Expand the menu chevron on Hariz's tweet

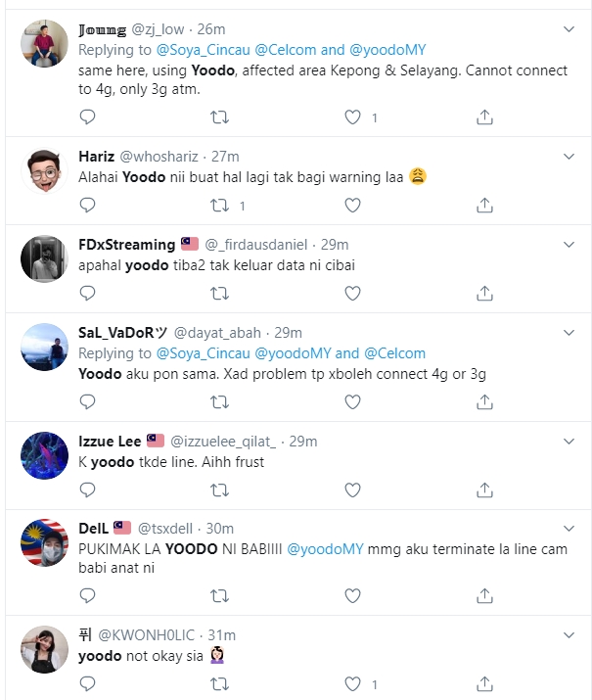pos(569,157)
